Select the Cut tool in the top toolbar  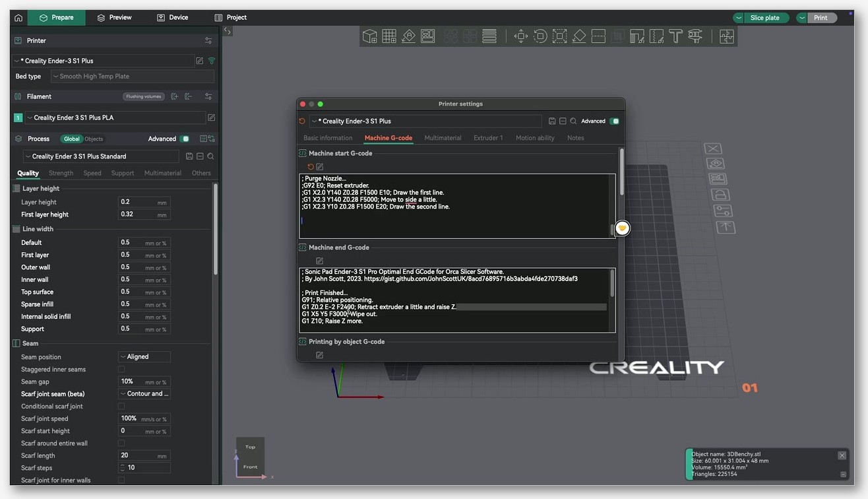coord(598,36)
